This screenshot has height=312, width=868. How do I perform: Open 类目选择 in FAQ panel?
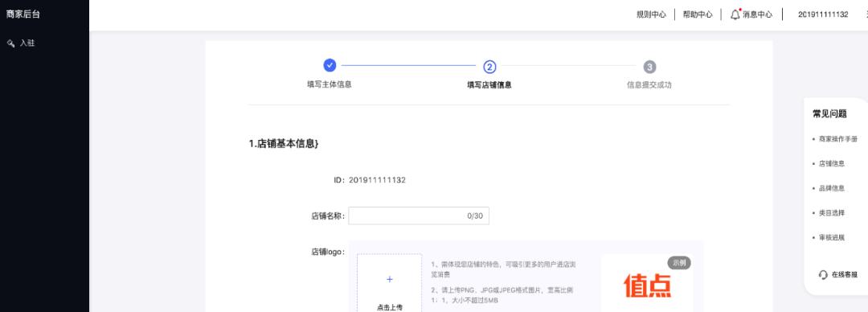832,213
